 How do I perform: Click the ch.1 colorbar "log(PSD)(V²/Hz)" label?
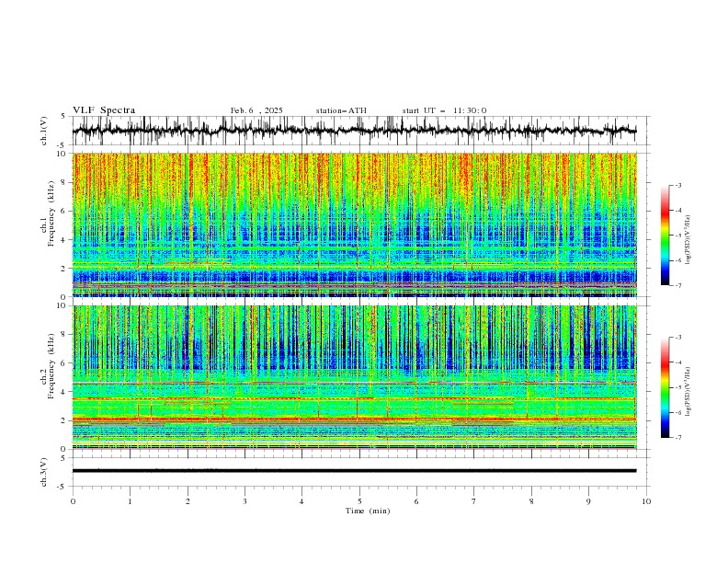[x=688, y=240]
